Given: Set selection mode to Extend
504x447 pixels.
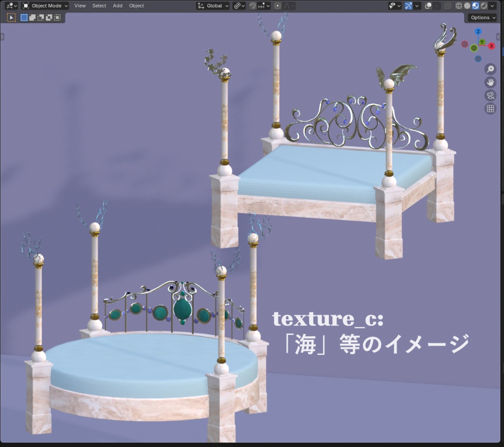Looking at the screenshot, I should [x=31, y=17].
